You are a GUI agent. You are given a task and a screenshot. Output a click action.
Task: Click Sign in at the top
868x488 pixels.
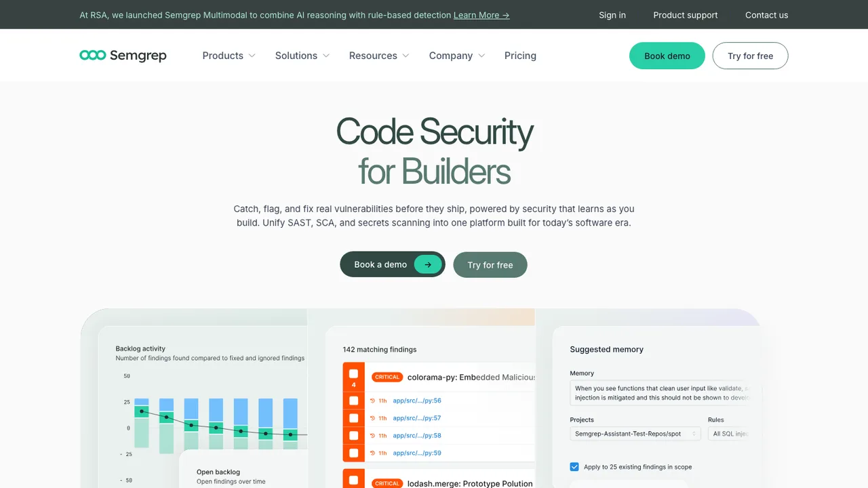pyautogui.click(x=612, y=15)
